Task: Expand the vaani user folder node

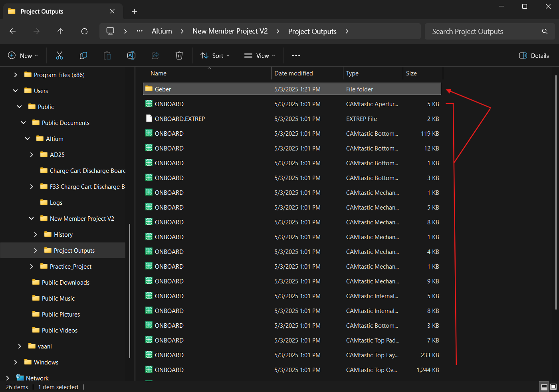Action: point(20,346)
